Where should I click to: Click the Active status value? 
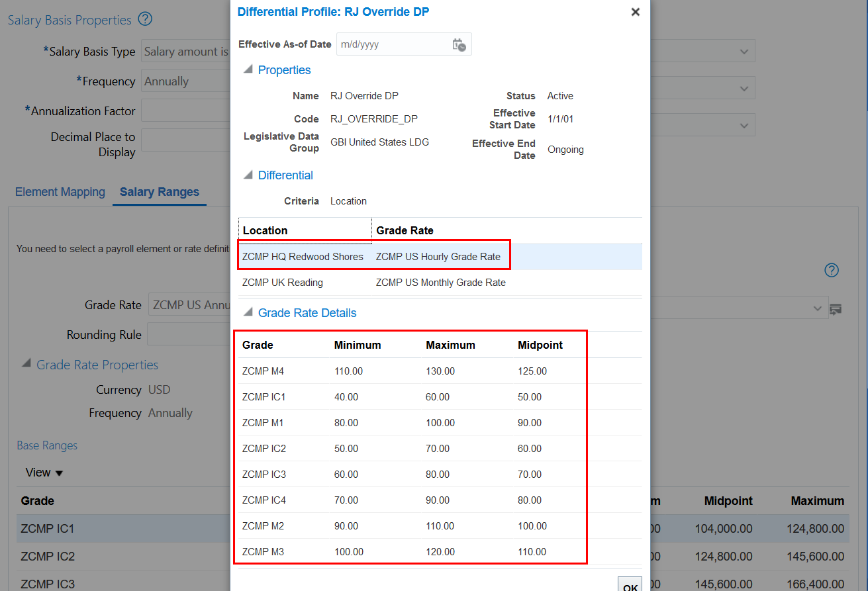560,96
